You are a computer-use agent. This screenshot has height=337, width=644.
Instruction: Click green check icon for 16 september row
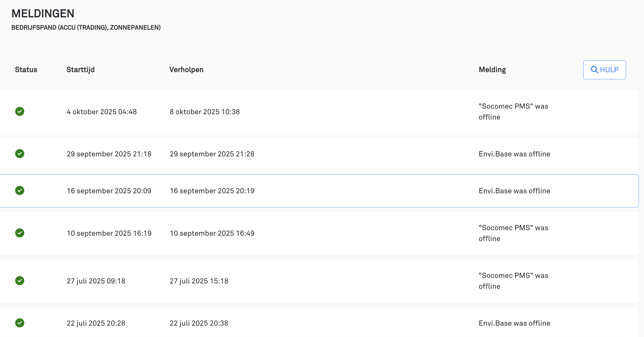pos(20,190)
